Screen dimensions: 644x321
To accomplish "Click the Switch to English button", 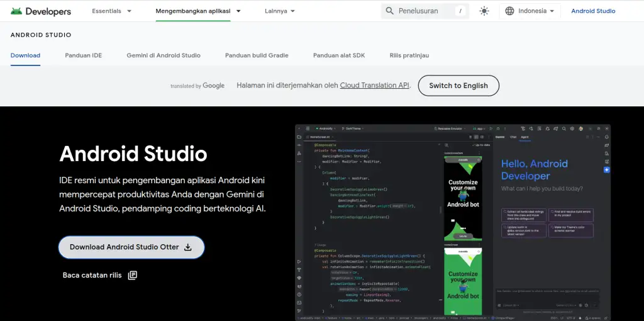I will tap(458, 86).
